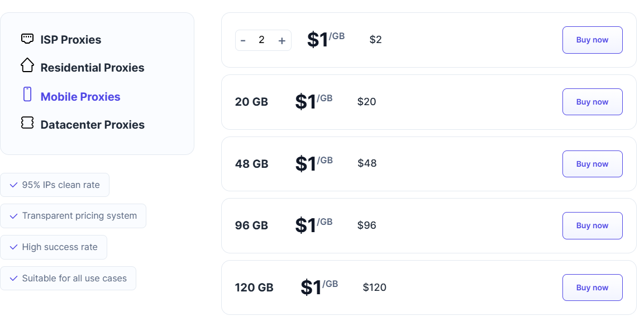Buy the 48 GB plan
Image resolution: width=644 pixels, height=325 pixels.
click(x=592, y=163)
